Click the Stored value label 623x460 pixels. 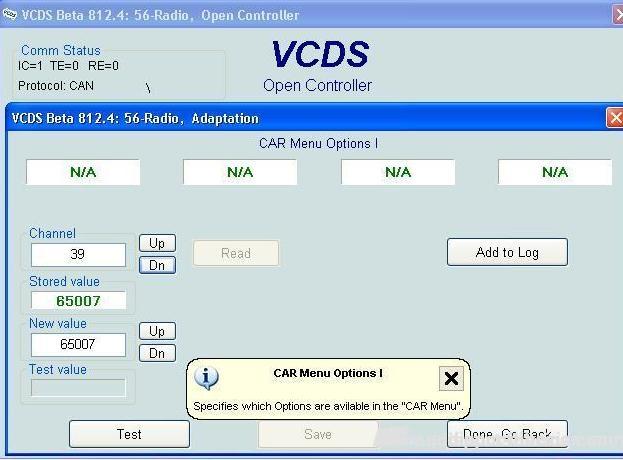click(x=64, y=281)
